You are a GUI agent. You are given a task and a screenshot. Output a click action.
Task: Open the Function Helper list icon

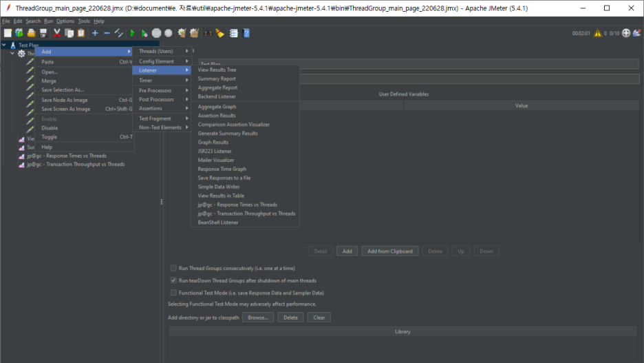pos(234,33)
